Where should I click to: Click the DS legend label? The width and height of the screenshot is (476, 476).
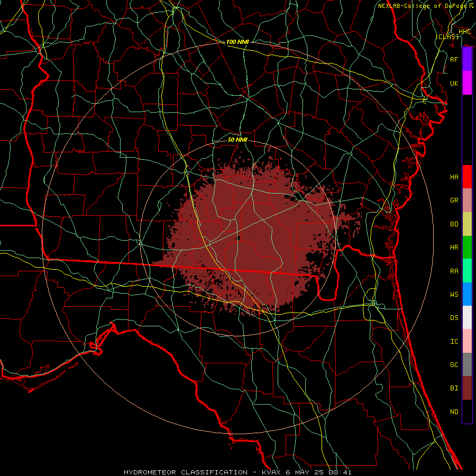(x=454, y=318)
